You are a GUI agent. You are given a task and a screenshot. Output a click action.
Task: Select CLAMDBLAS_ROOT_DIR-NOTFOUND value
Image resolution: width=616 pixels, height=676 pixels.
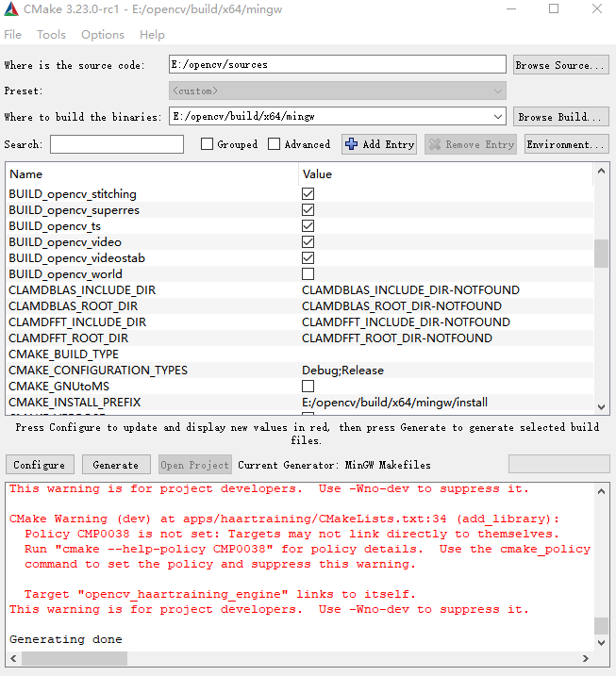click(x=402, y=306)
